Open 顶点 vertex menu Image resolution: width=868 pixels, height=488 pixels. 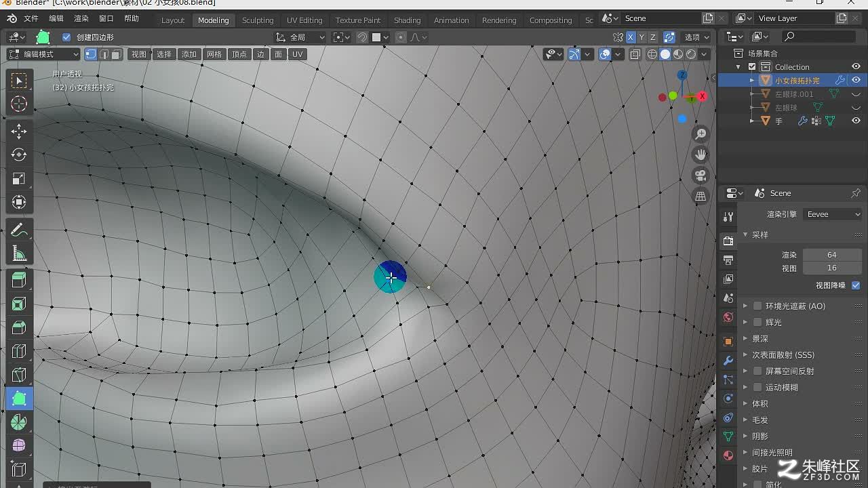click(239, 54)
